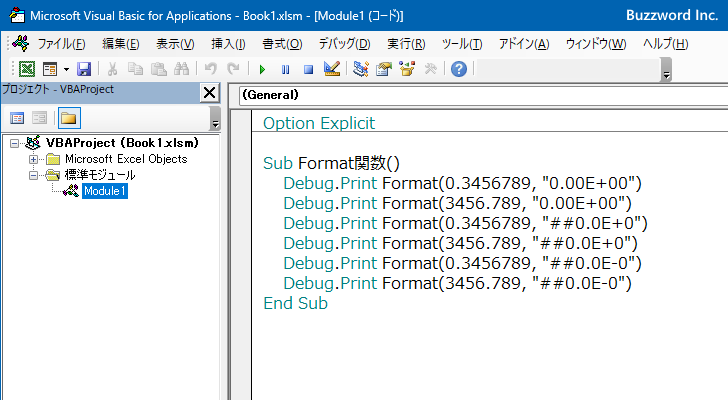The width and height of the screenshot is (728, 400).
Task: Select Module1 in project tree
Action: pyautogui.click(x=104, y=191)
